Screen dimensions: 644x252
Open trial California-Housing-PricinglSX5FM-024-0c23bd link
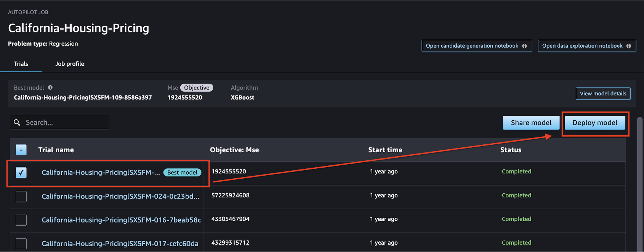tap(120, 196)
